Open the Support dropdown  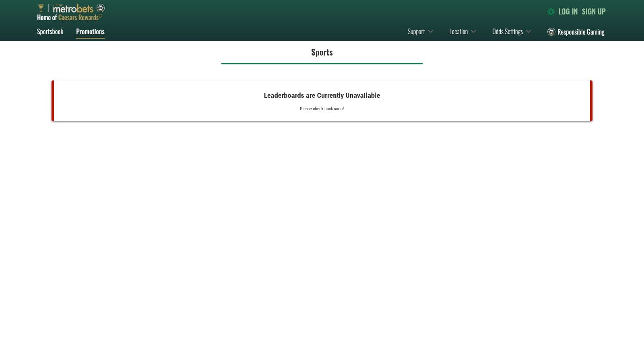click(416, 31)
